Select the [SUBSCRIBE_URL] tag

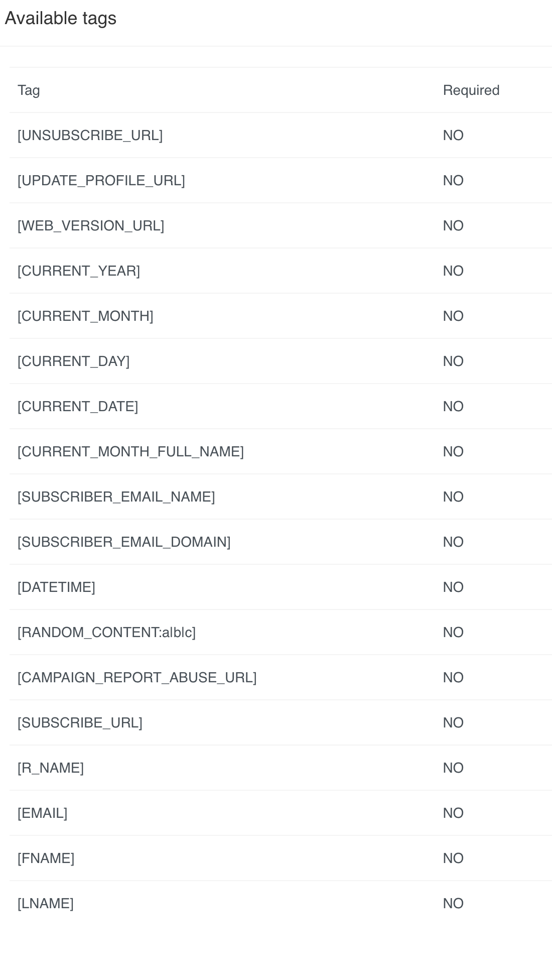tap(80, 723)
